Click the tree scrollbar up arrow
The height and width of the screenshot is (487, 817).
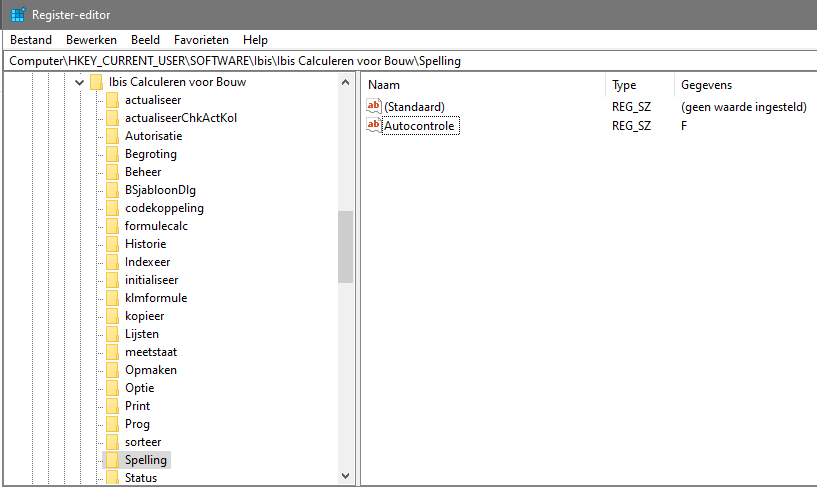(x=345, y=82)
